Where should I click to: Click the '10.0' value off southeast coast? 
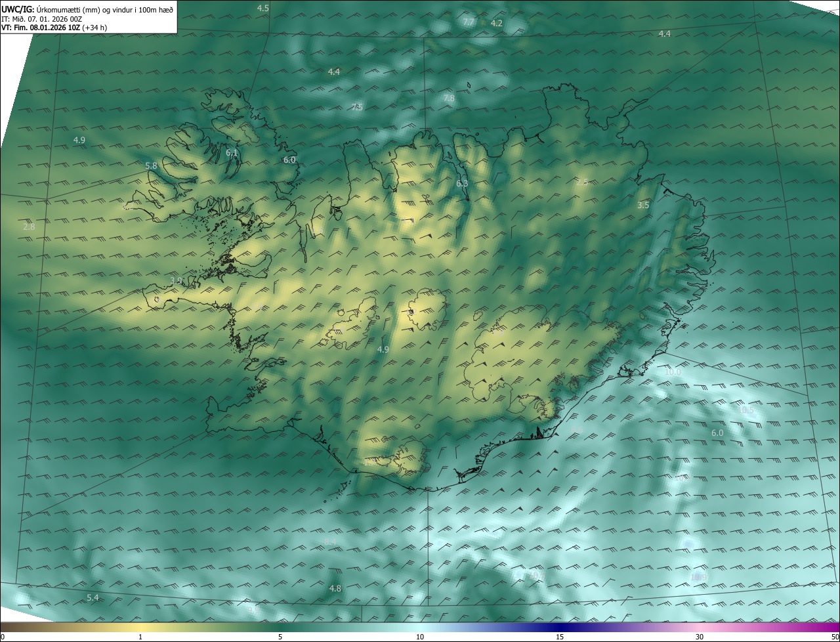[673, 372]
